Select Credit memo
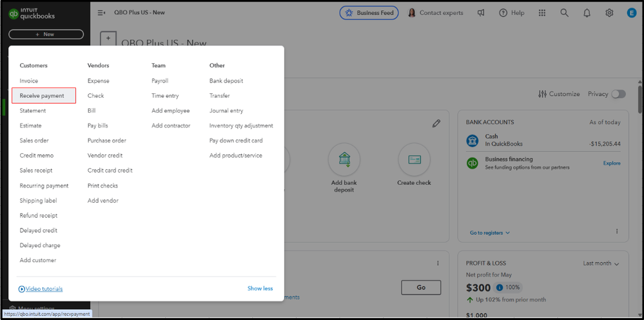The width and height of the screenshot is (644, 320). pos(37,155)
